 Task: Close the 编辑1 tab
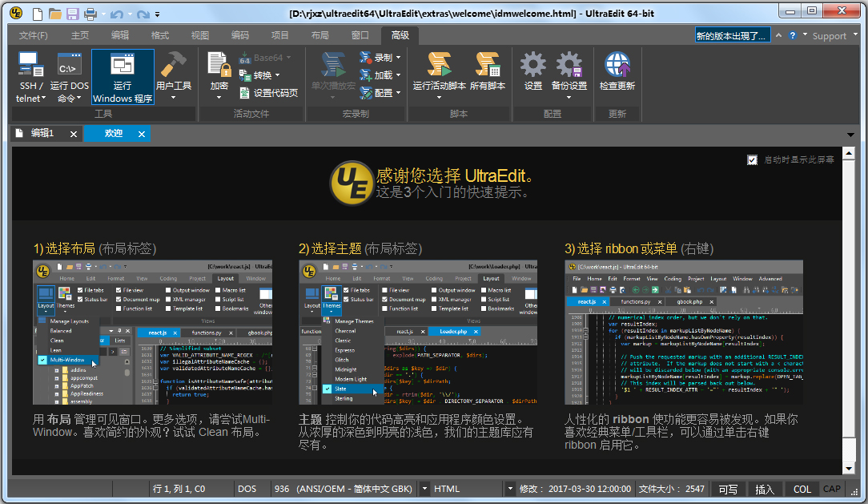point(74,134)
